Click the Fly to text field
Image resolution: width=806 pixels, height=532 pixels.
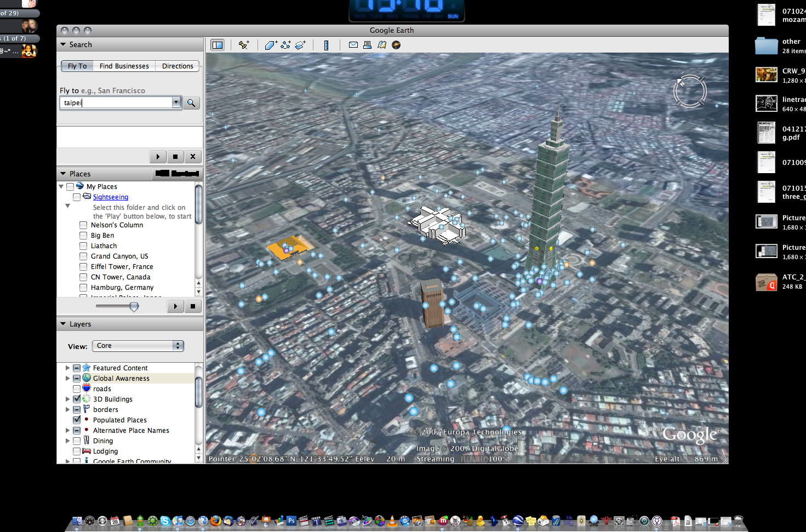[116, 102]
